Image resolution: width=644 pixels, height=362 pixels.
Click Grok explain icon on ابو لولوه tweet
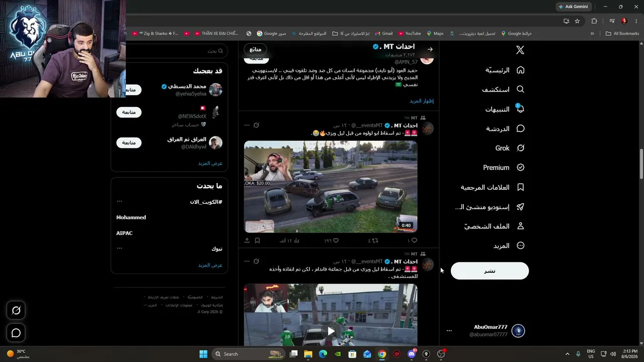(x=256, y=125)
